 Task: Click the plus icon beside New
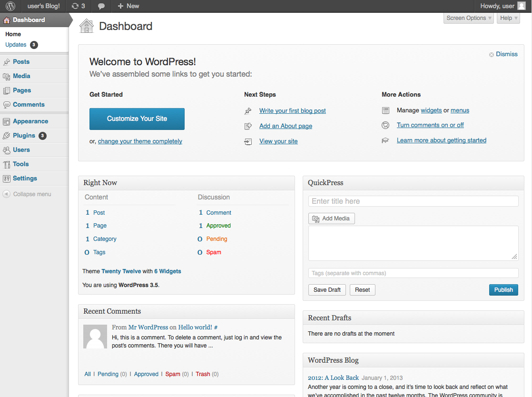[120, 6]
